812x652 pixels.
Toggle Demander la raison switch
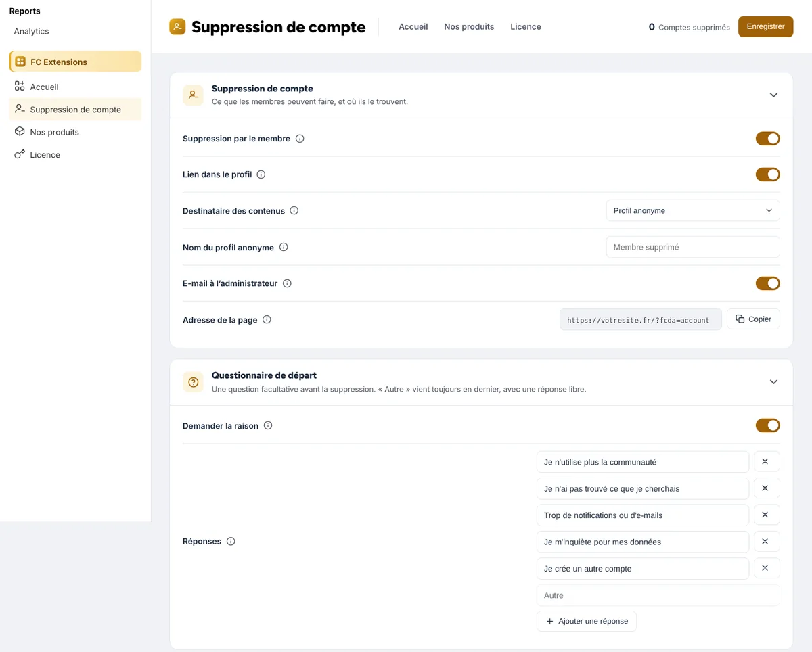[x=767, y=425]
